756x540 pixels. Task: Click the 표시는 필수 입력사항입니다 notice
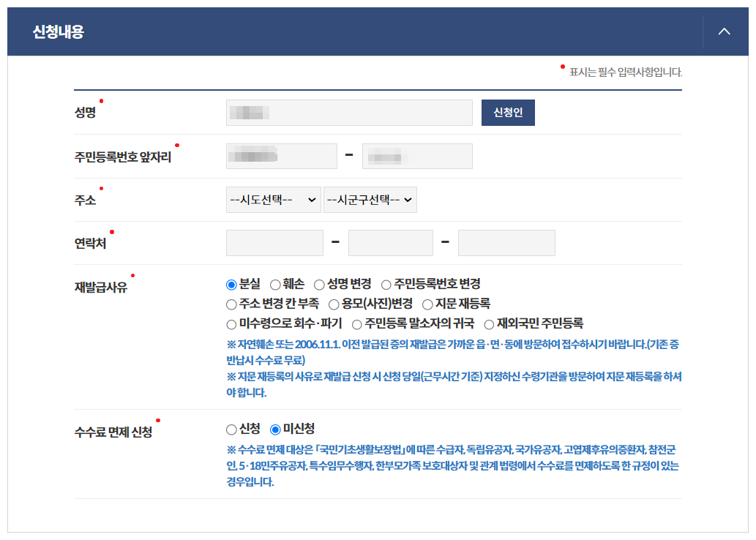click(x=625, y=72)
